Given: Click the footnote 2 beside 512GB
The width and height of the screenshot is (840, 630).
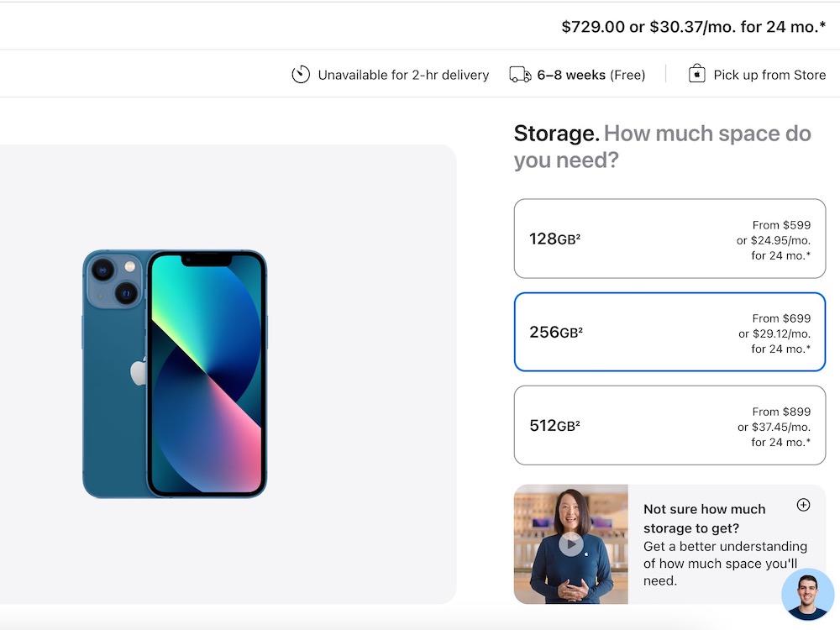Looking at the screenshot, I should tap(577, 423).
